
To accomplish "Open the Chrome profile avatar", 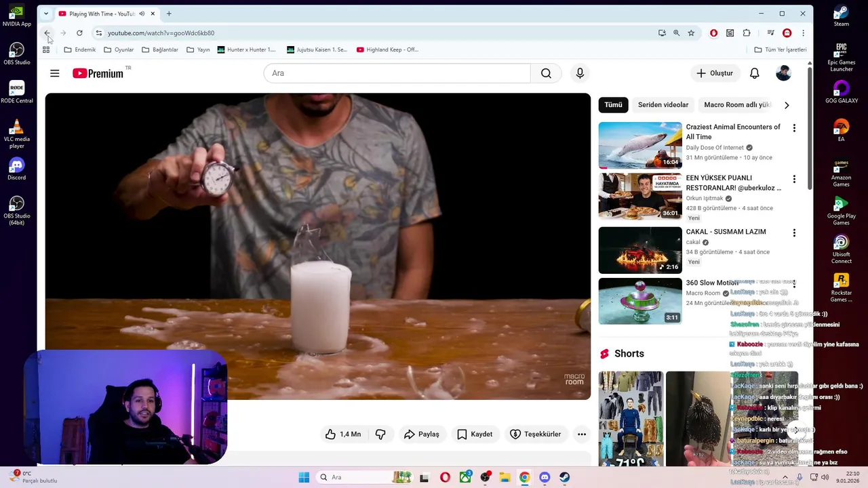I will tap(787, 33).
